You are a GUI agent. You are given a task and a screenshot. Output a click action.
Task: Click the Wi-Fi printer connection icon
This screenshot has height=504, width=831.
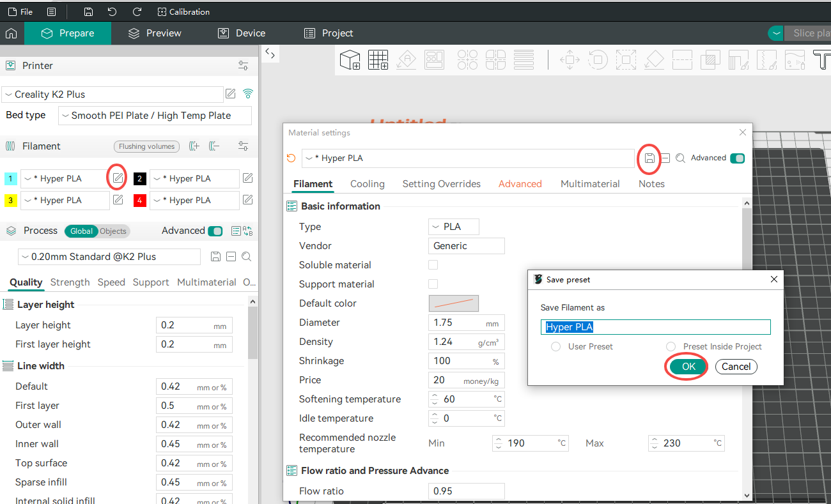point(248,94)
